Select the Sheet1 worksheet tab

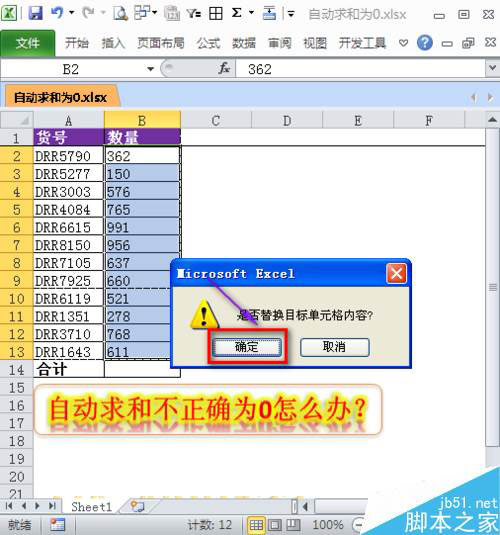[x=91, y=507]
